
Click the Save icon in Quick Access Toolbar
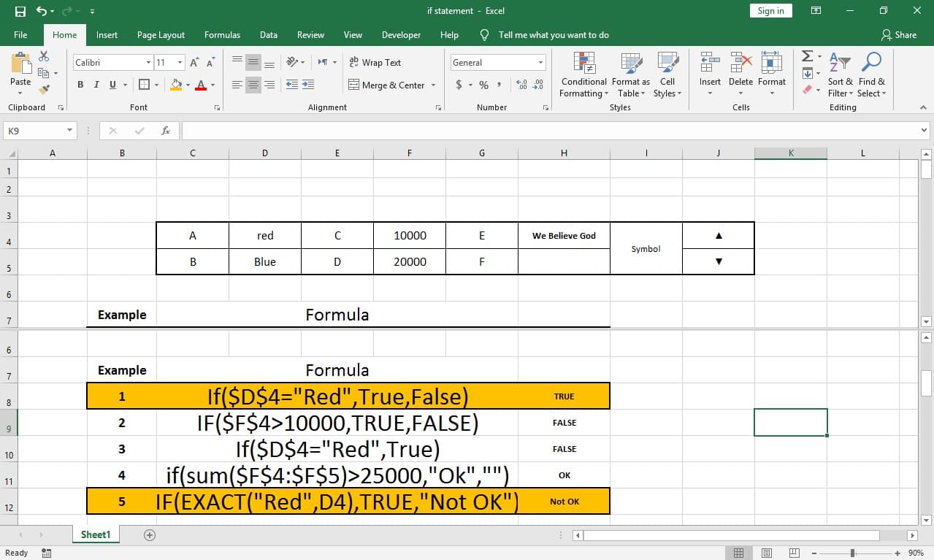(20, 10)
